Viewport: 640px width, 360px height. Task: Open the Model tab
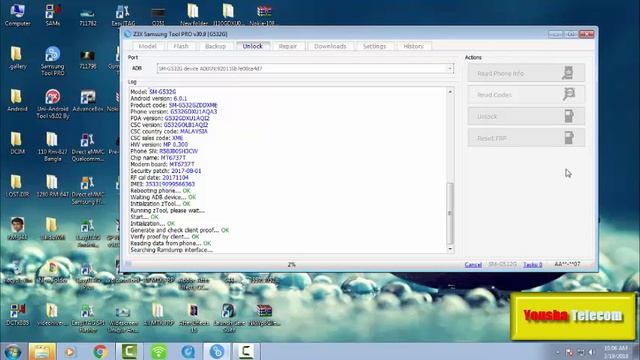coord(148,46)
